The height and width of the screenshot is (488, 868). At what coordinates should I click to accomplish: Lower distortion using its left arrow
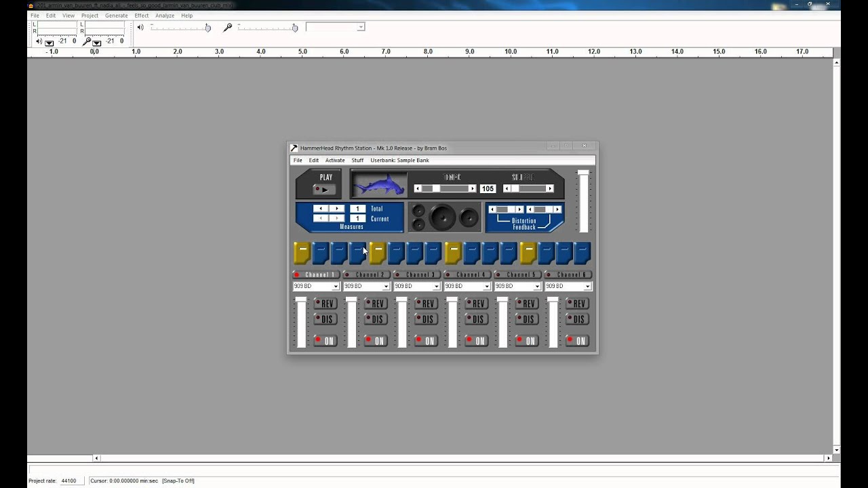coord(493,209)
